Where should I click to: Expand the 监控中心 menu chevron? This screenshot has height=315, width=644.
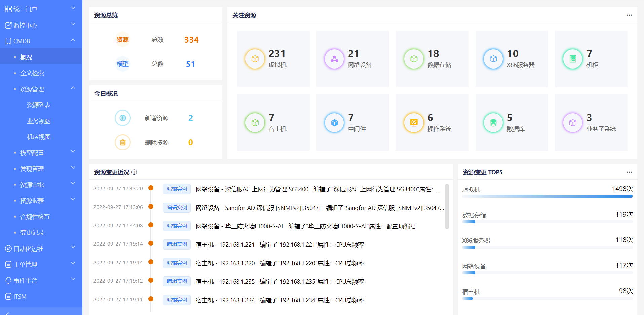click(73, 24)
